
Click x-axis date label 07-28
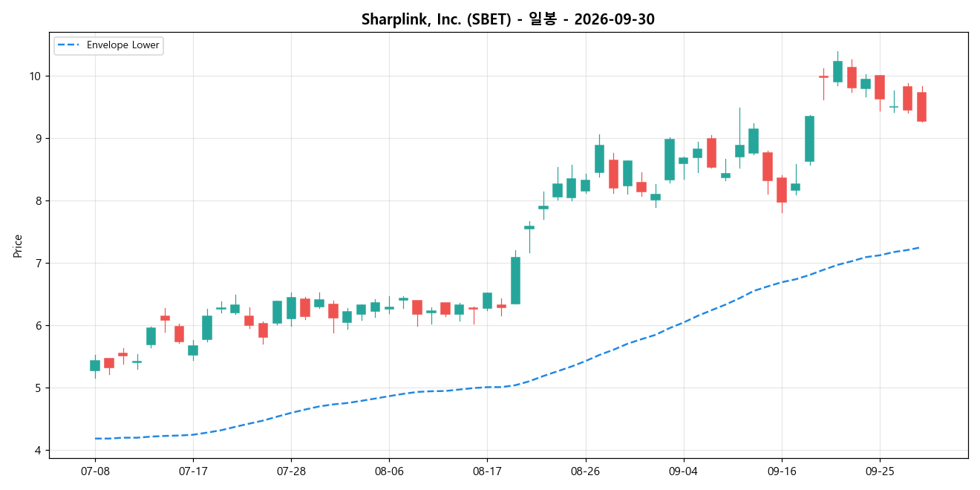click(x=291, y=471)
